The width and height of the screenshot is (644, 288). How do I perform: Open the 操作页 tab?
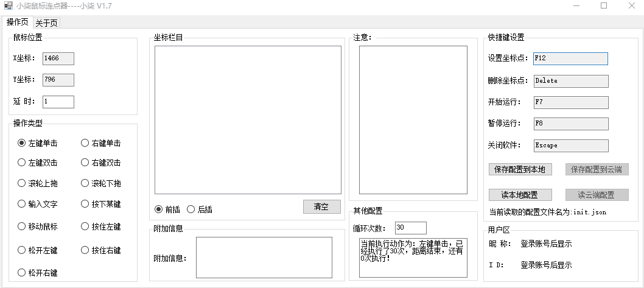(17, 23)
